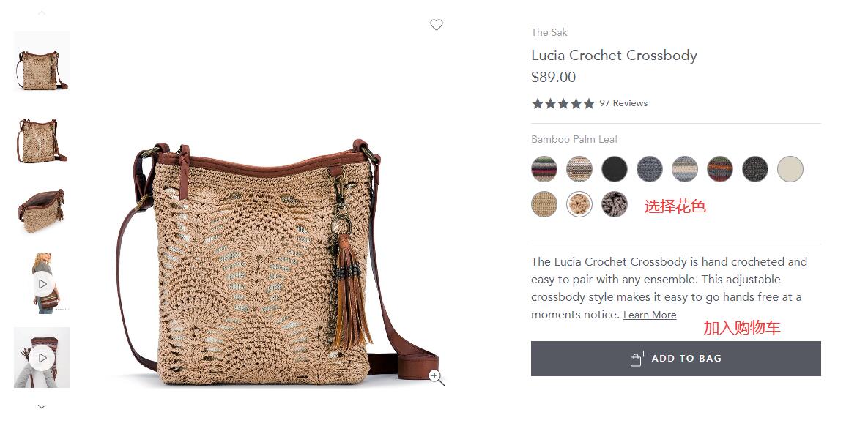Select the first front-view bag thumbnail

click(x=42, y=61)
